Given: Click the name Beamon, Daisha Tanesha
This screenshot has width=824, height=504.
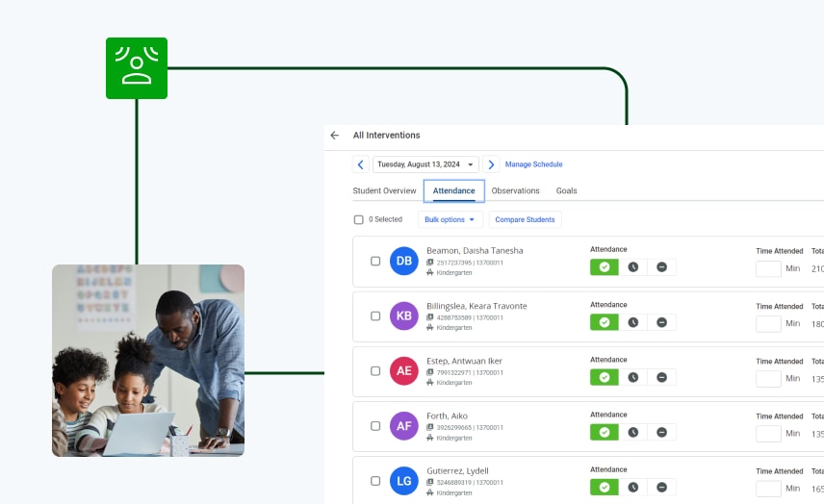Looking at the screenshot, I should (475, 250).
